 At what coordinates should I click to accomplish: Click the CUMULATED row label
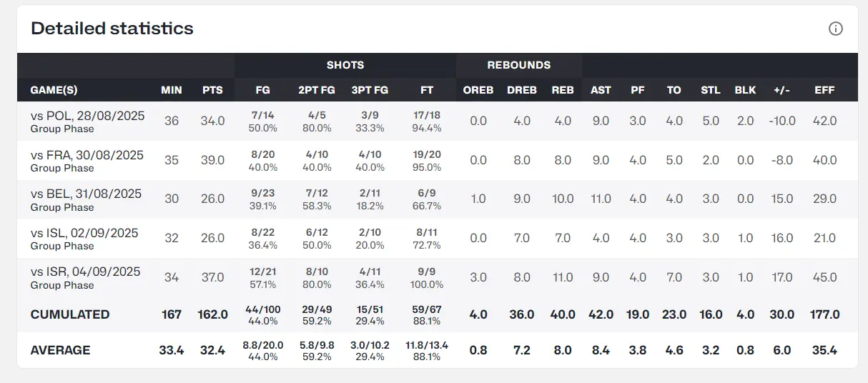pyautogui.click(x=70, y=314)
